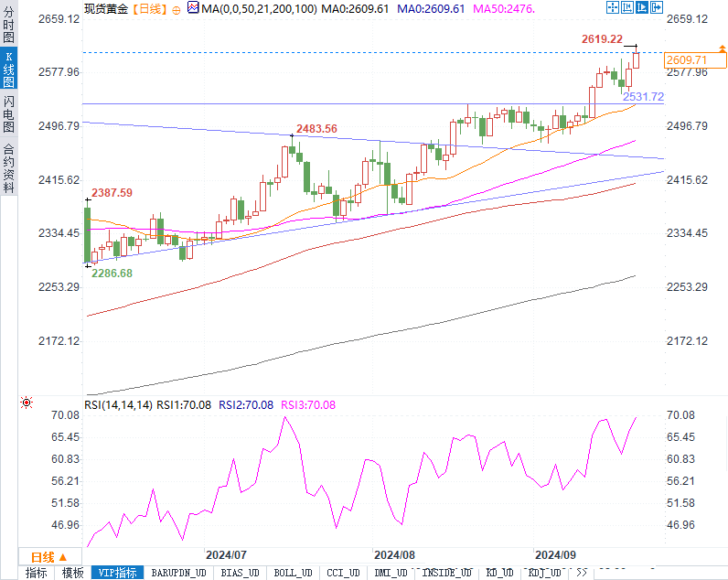Switch to the 模板 tab
This screenshot has width=728, height=580.
[72, 573]
